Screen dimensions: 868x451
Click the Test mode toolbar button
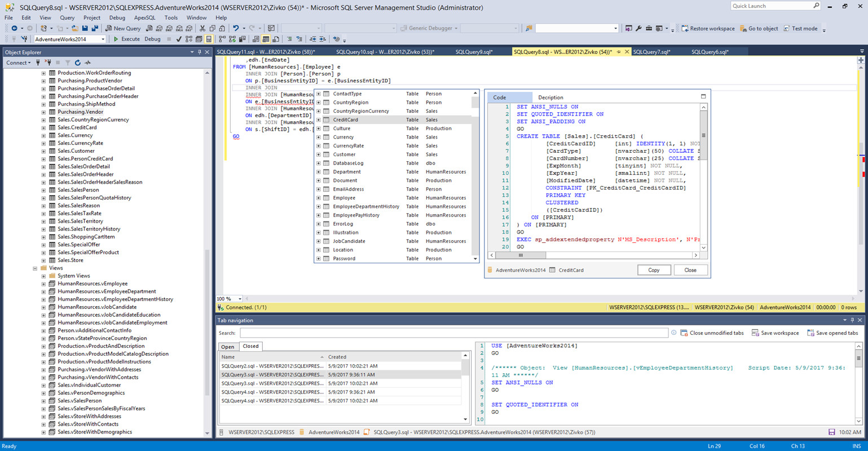coord(800,28)
